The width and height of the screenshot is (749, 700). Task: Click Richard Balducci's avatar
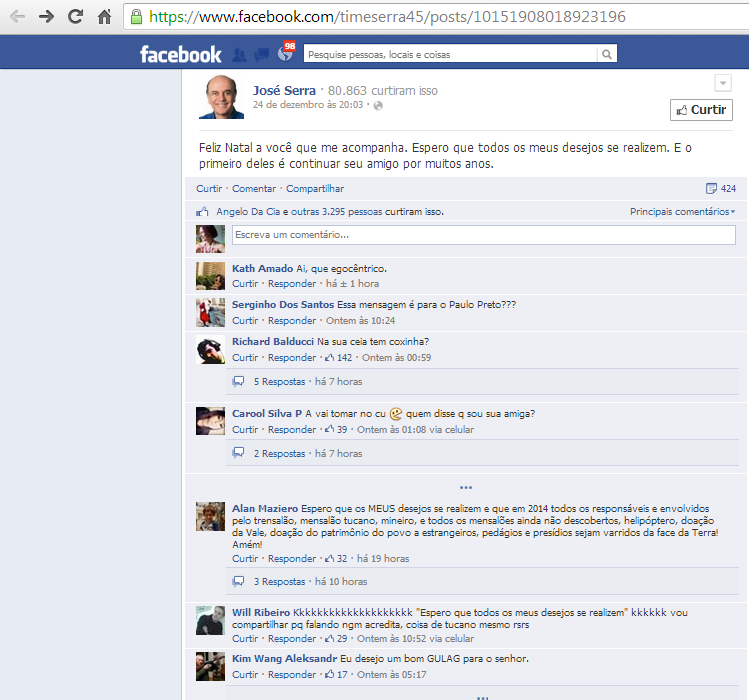210,350
